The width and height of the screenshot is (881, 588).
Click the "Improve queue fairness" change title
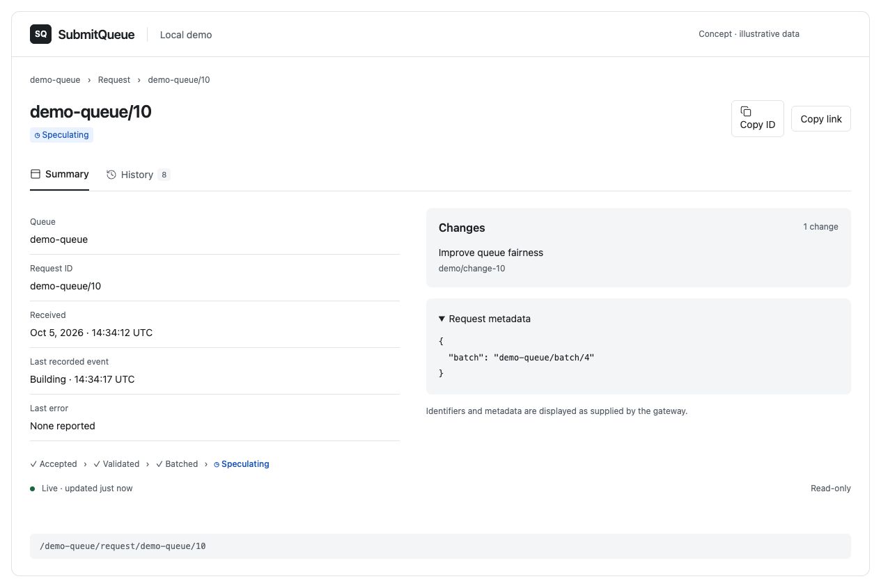[x=491, y=253]
